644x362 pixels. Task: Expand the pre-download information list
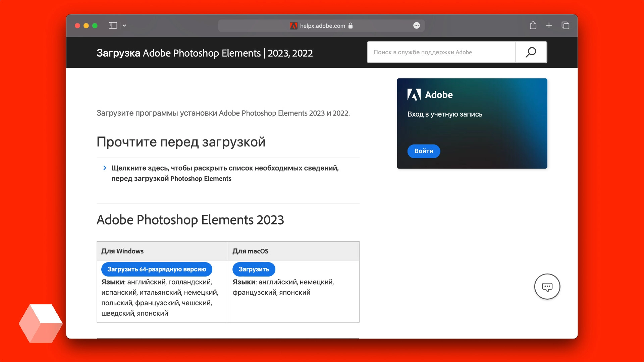click(x=225, y=173)
